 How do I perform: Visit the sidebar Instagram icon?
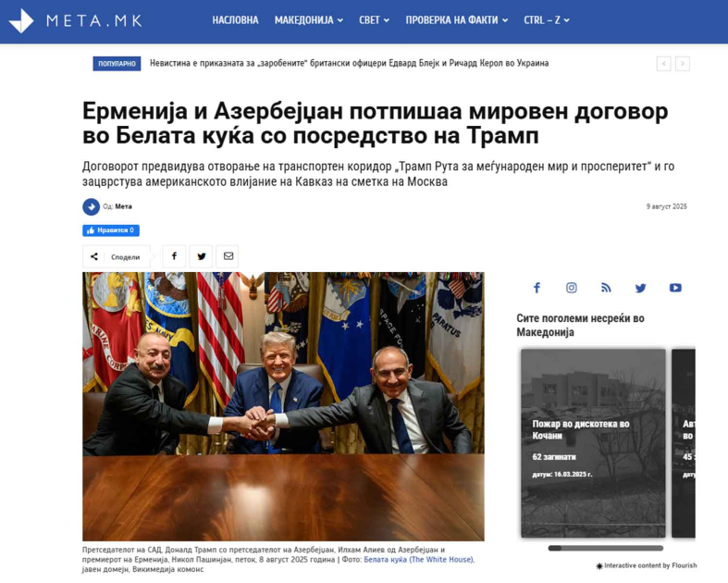pyautogui.click(x=572, y=288)
